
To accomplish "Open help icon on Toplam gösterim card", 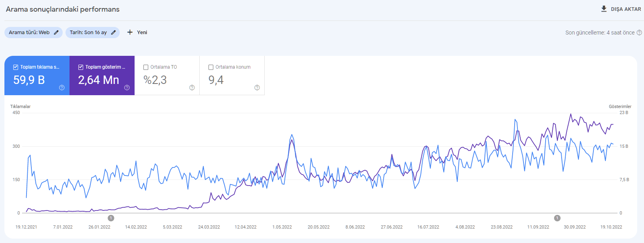I will 127,88.
